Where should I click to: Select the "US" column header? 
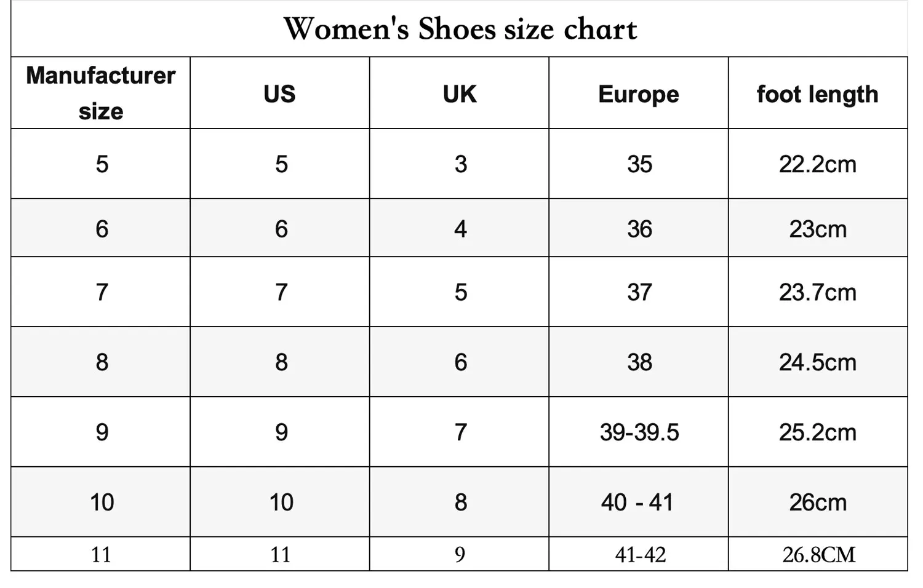coord(279,94)
